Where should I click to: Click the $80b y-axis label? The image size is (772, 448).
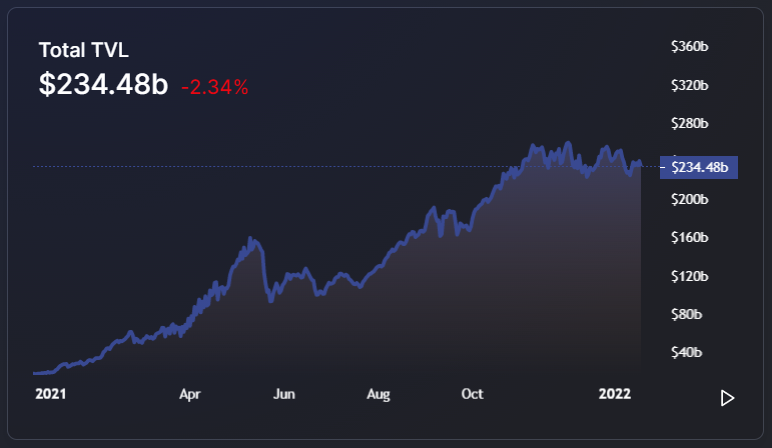point(689,314)
